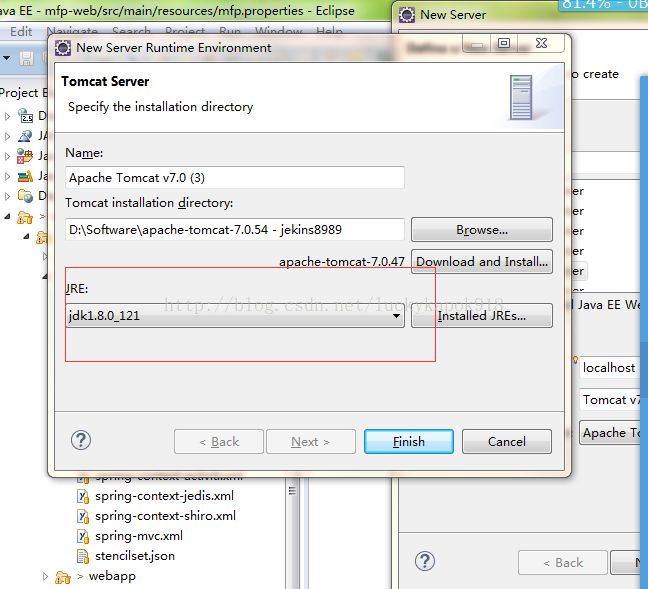Viewport: 648px width, 589px height.
Task: Click the New Server window title icon
Action: pos(407,15)
